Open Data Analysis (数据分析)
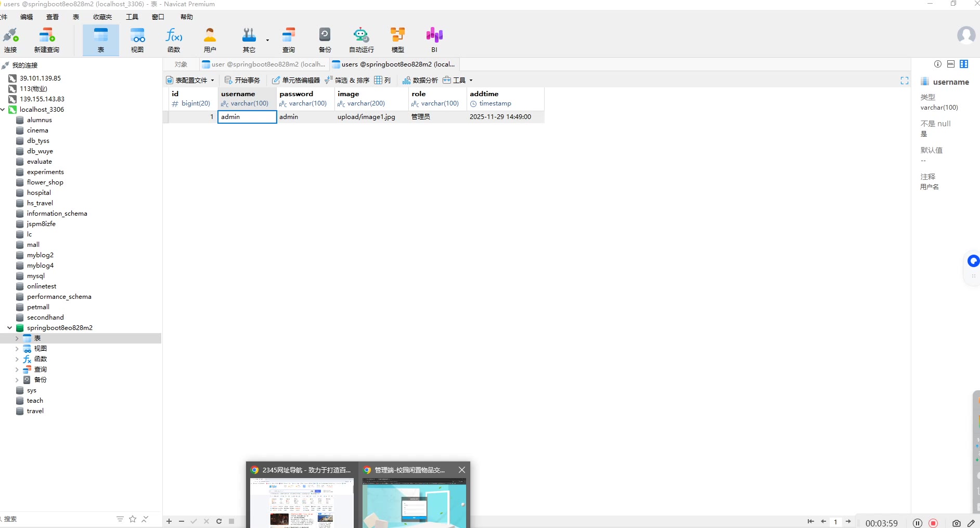 point(420,80)
